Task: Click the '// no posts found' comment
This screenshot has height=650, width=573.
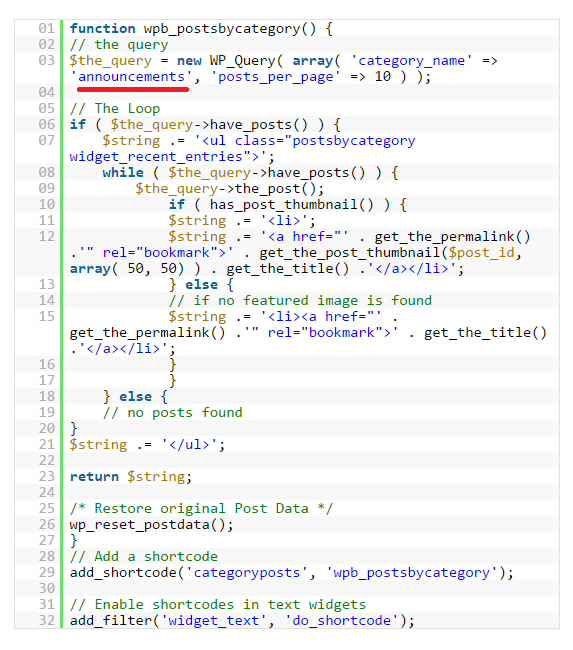Action: [x=172, y=412]
